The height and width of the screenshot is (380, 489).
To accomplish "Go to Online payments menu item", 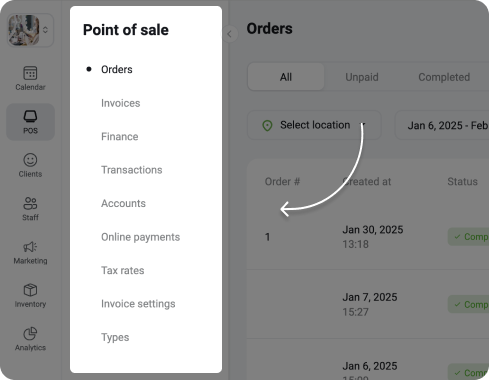I will [x=140, y=237].
